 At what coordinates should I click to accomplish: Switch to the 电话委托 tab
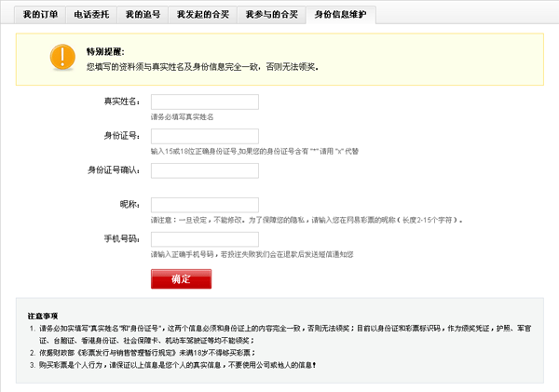(91, 16)
